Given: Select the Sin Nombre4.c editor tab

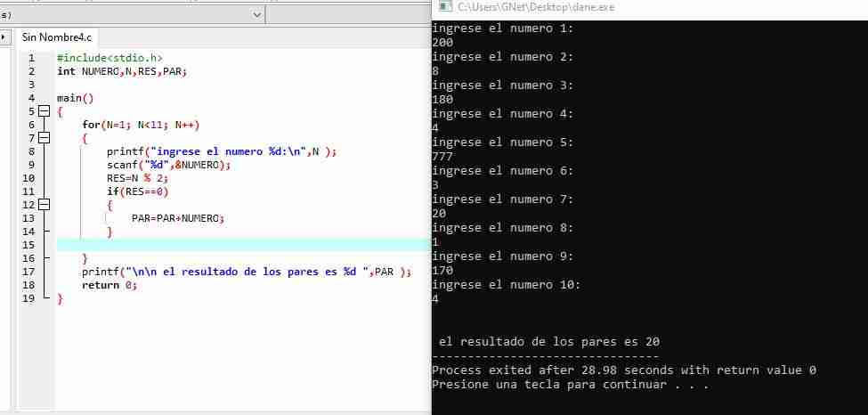Looking at the screenshot, I should [56, 37].
